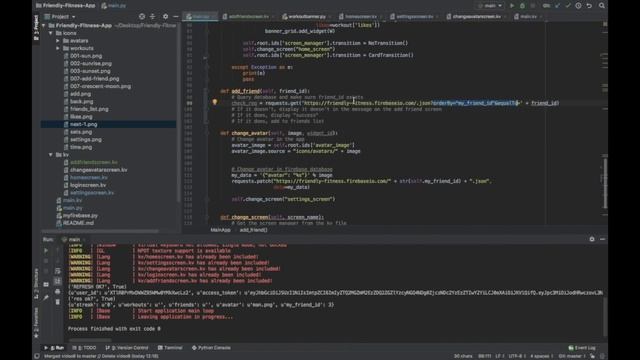Viewport: 640px width, 360px height.
Task: Run the main configuration with green play button
Action: click(x=512, y=6)
